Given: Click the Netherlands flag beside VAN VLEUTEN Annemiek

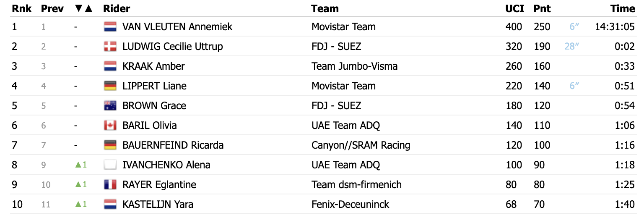Looking at the screenshot, I should click(x=110, y=27).
